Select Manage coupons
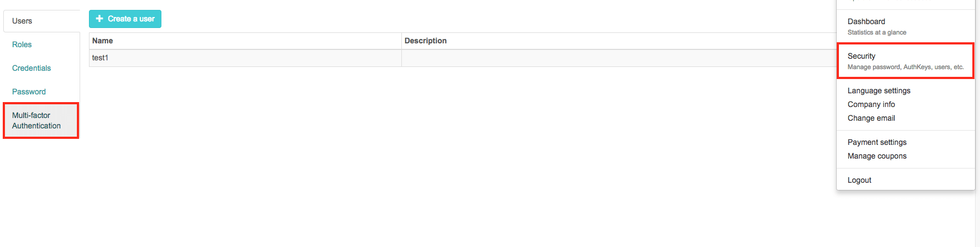980x247 pixels. [877, 156]
